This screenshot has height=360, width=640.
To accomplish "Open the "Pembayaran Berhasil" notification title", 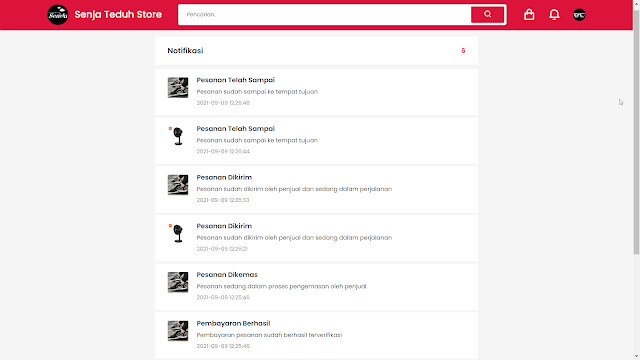I will (233, 323).
